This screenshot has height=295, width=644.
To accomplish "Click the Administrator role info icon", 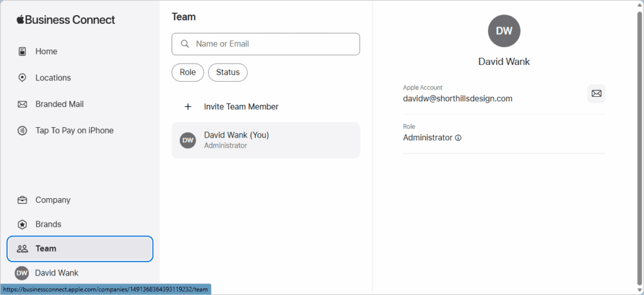I will (x=458, y=138).
